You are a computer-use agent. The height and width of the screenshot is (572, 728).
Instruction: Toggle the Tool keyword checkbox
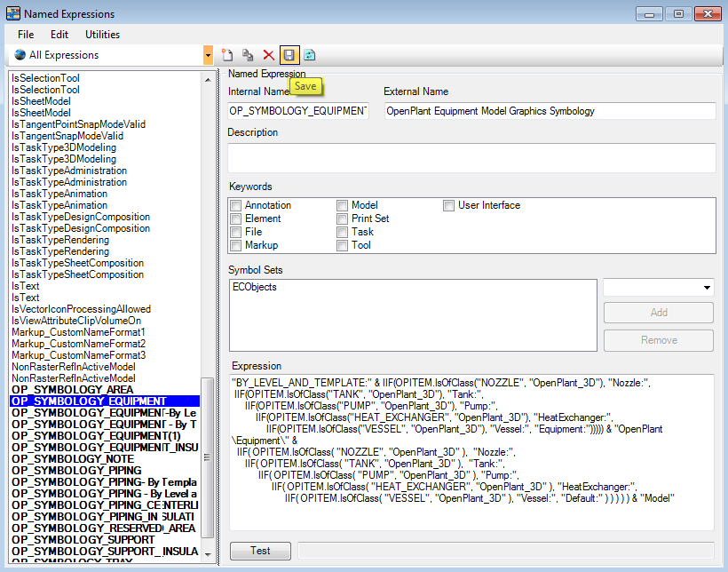(342, 245)
